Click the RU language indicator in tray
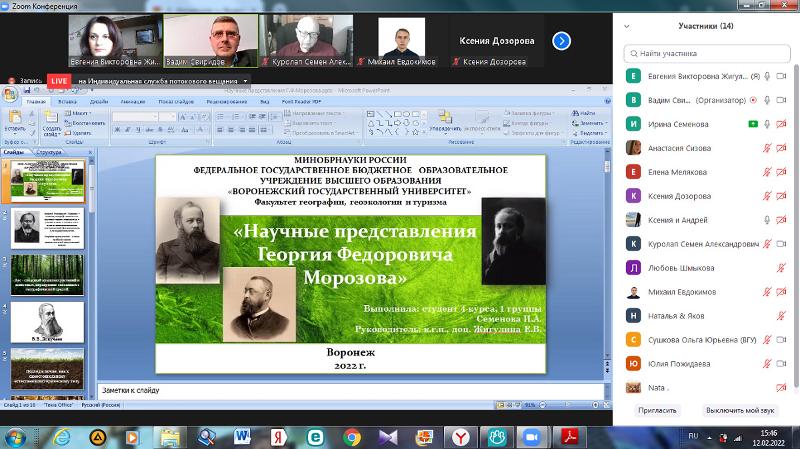Viewport: 800px width, 449px height. click(x=693, y=435)
